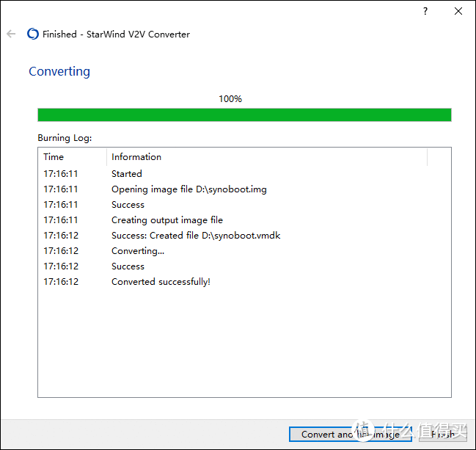Viewport: 476px width, 450px height.
Task: Select the 'Created file D:\synoboot.vmdk' log entry
Action: [195, 236]
